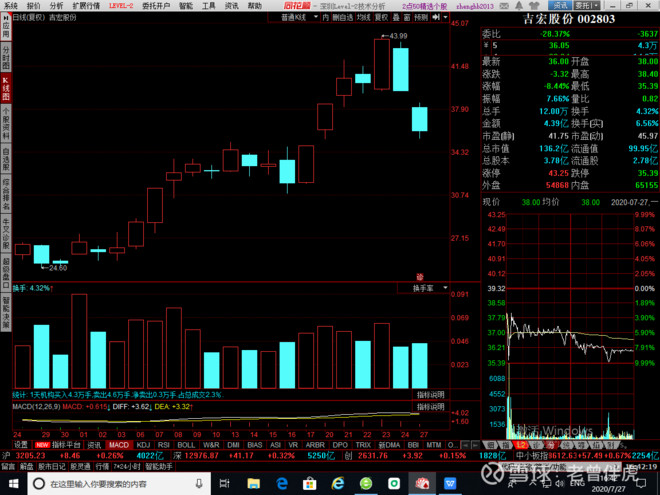The height and width of the screenshot is (495, 660).
Task: Expand the arrow dropdown beside 预测
Action: 445,17
